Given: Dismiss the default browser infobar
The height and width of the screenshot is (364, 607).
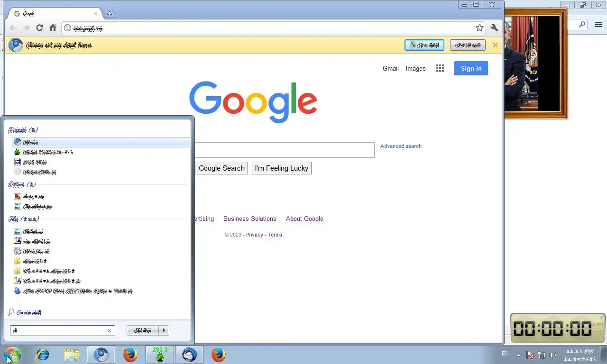Looking at the screenshot, I should tap(495, 45).
